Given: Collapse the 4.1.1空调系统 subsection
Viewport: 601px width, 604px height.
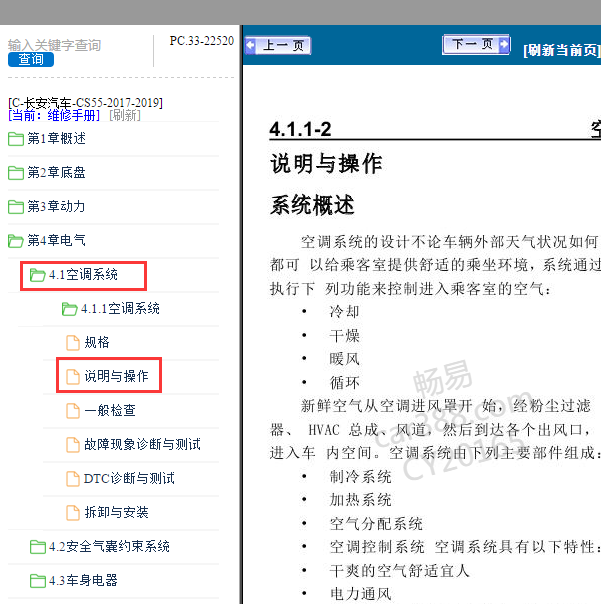Looking at the screenshot, I should point(120,309).
